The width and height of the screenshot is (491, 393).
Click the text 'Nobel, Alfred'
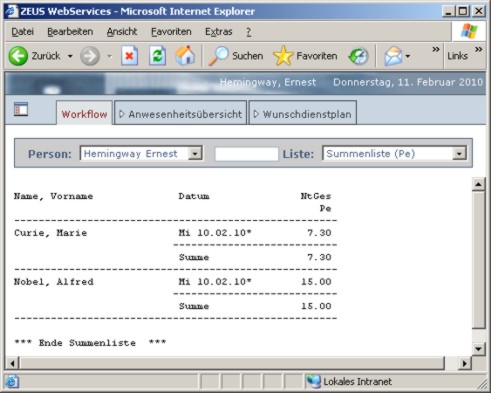click(54, 282)
